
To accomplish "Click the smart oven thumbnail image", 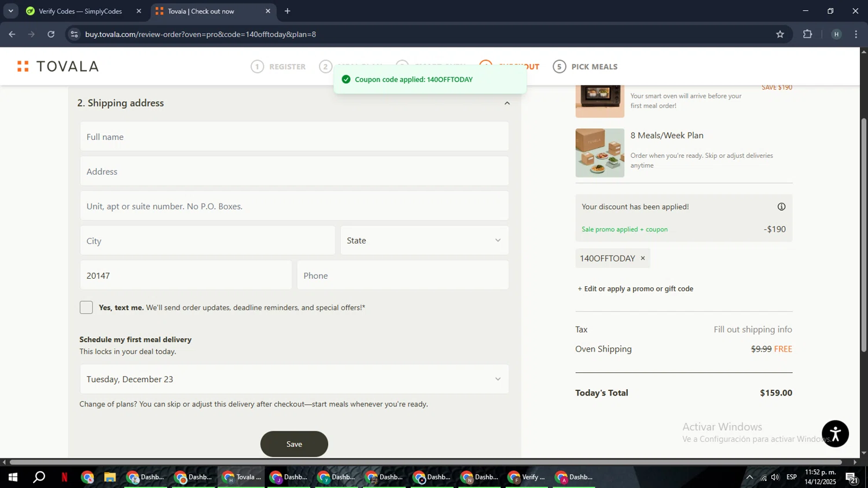I will point(599,101).
